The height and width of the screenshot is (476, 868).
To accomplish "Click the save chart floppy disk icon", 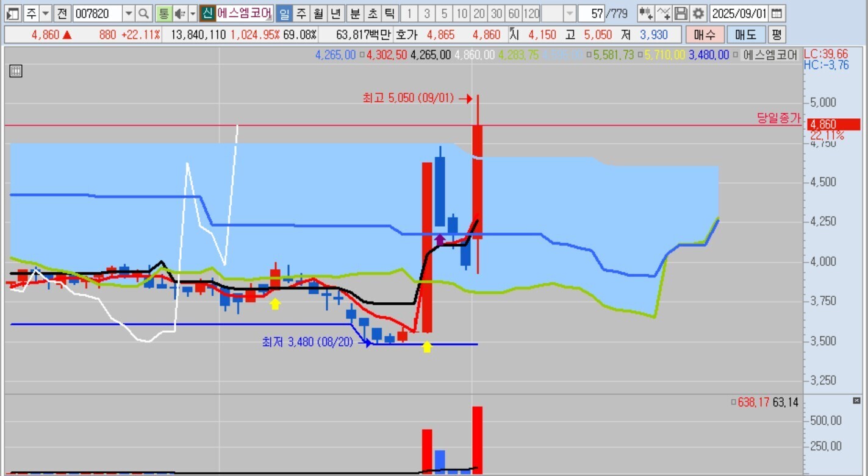I will (x=681, y=13).
